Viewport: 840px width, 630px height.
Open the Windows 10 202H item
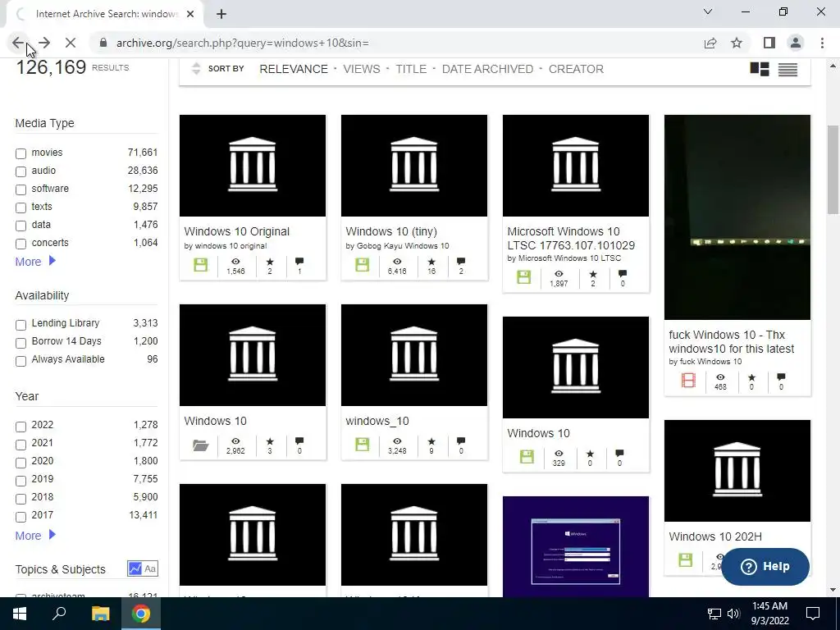[715, 536]
